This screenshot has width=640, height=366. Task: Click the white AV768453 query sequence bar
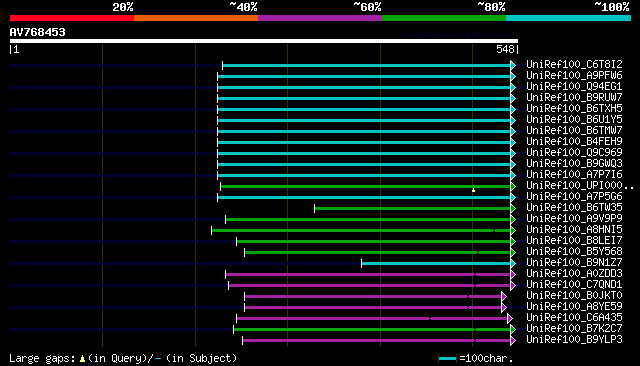[264, 41]
